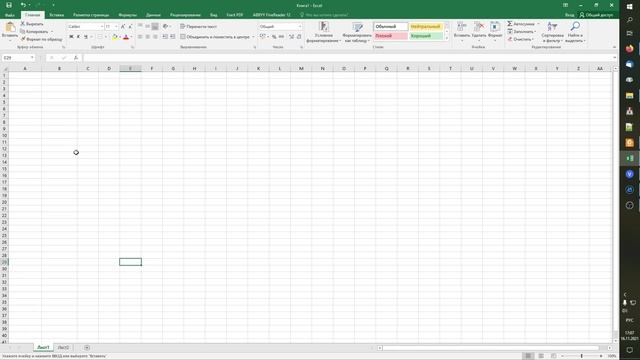Click the Save icon in quick access toolbar
This screenshot has width=640, height=360.
[x=9, y=5]
